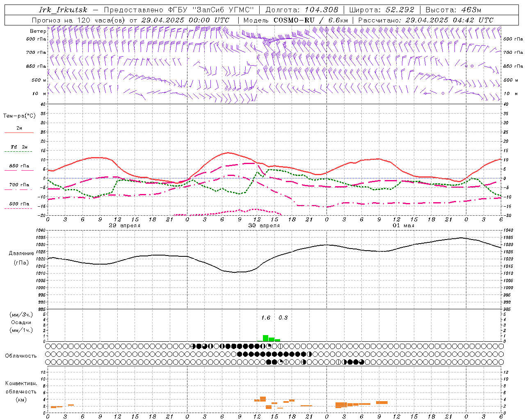Click the 01 мая date label
The height and width of the screenshot is (420, 525).
(x=404, y=226)
